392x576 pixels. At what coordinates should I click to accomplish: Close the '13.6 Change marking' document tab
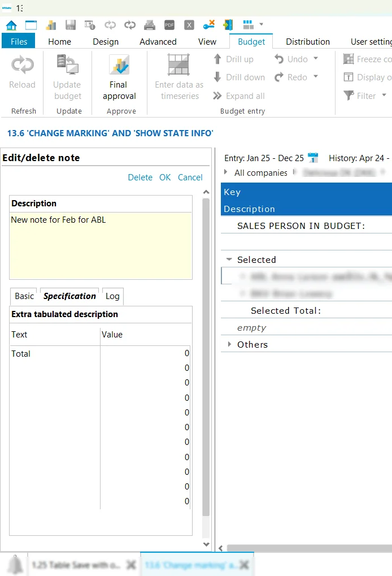pos(244,565)
